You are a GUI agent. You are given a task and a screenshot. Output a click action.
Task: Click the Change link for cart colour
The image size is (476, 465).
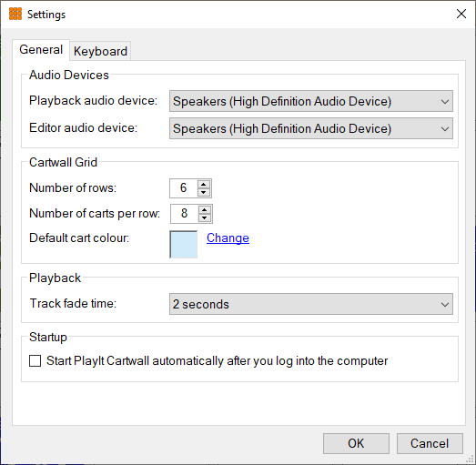click(x=228, y=238)
